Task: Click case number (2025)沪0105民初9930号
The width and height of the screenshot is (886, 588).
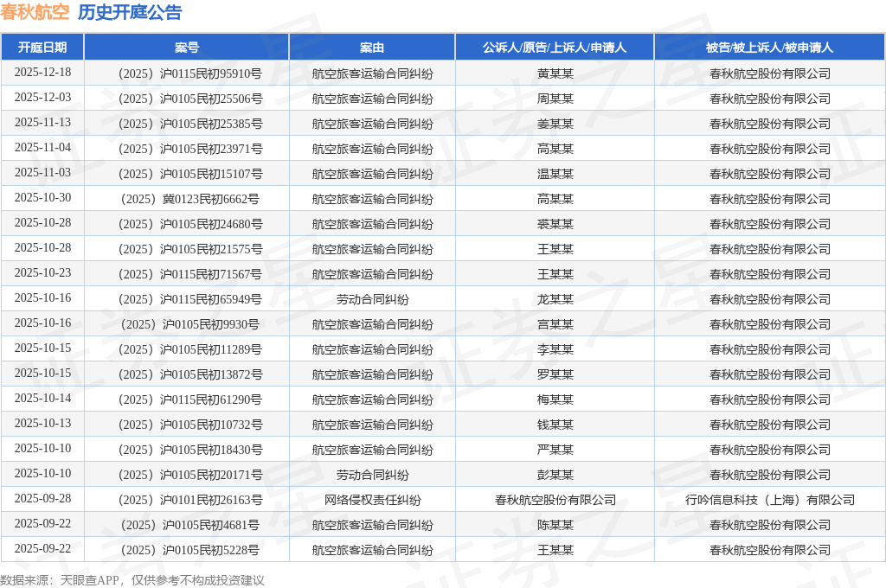Action: point(189,324)
